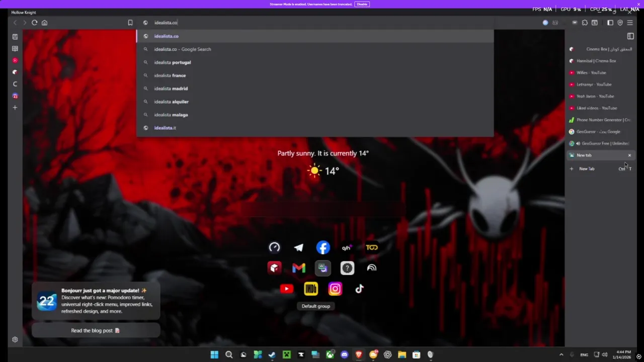Select the idealista.co top suggestion
Viewport: 644px width, 362px height.
point(315,36)
